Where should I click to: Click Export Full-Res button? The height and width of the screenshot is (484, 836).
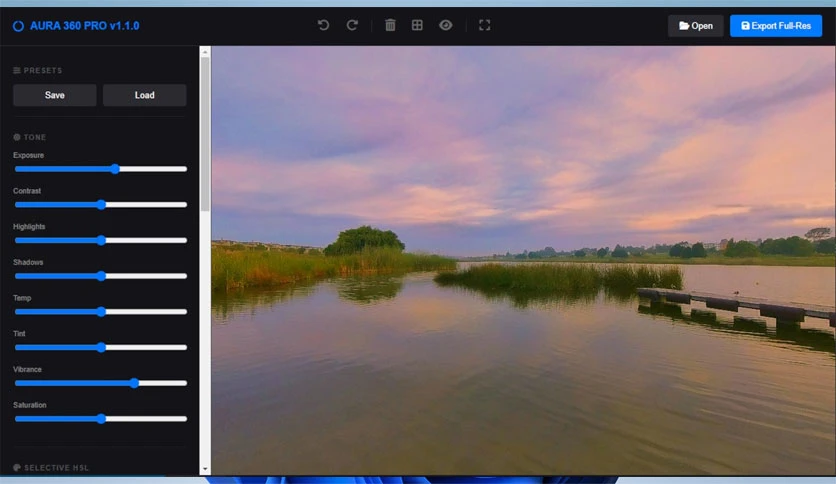point(776,26)
